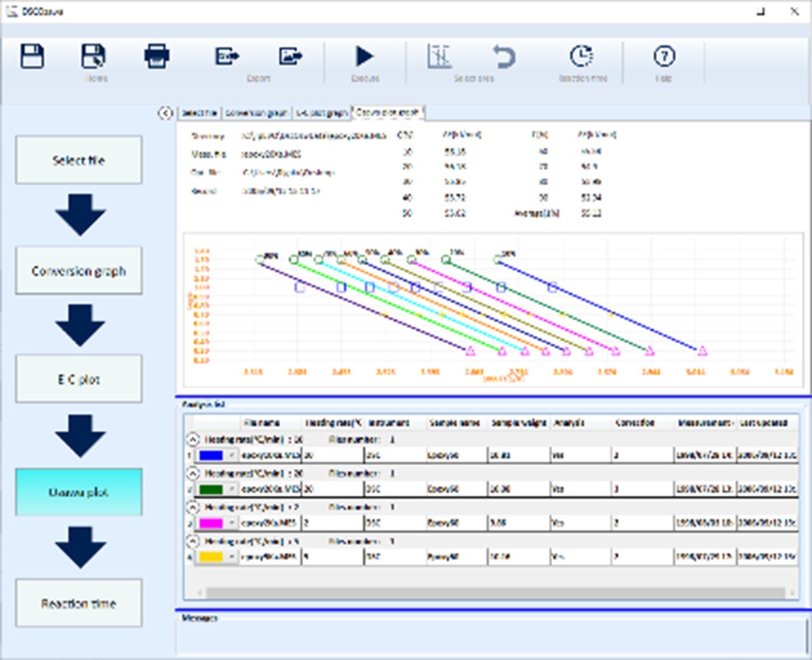812x660 pixels.
Task: Click the correction cell in the blue row
Action: [x=644, y=455]
